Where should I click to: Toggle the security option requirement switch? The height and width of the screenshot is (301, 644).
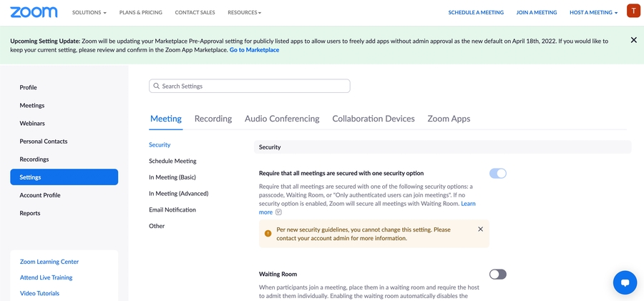point(497,173)
